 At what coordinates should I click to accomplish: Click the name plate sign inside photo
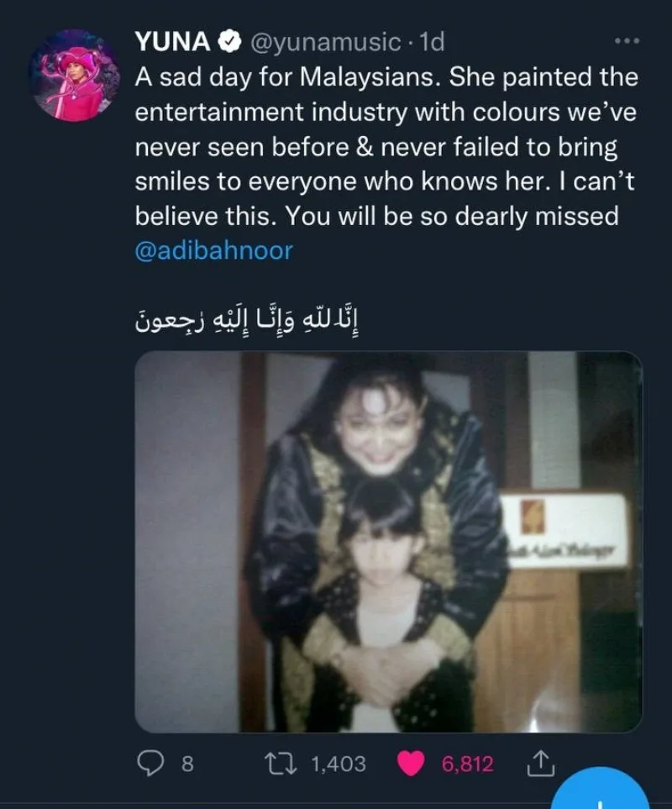(563, 530)
